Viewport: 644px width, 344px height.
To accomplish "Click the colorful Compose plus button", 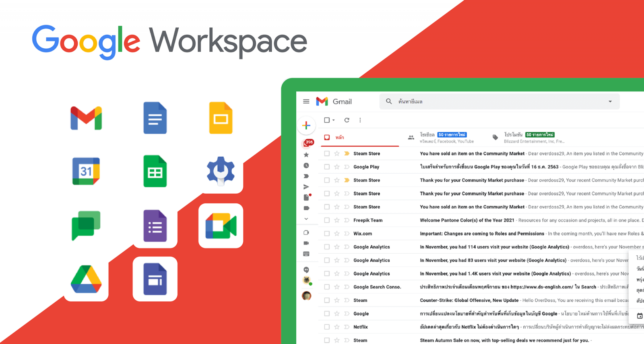I will pos(306,125).
